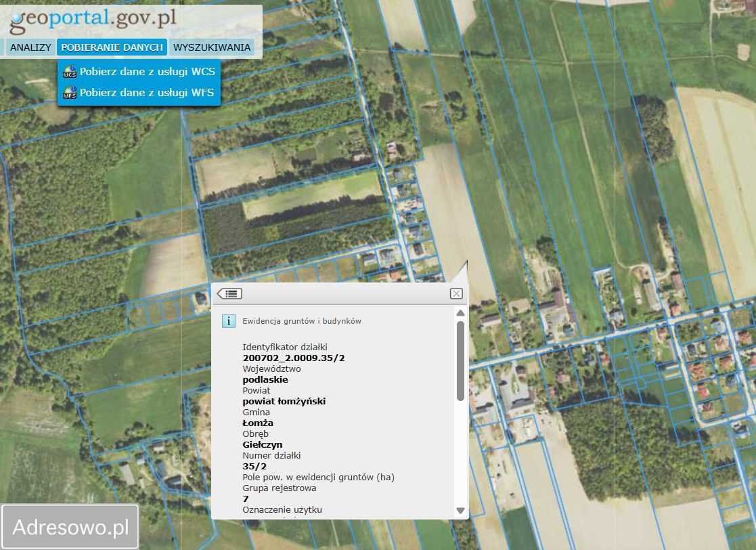756x550 pixels.
Task: Click the WCS download globe icon
Action: pyautogui.click(x=70, y=72)
